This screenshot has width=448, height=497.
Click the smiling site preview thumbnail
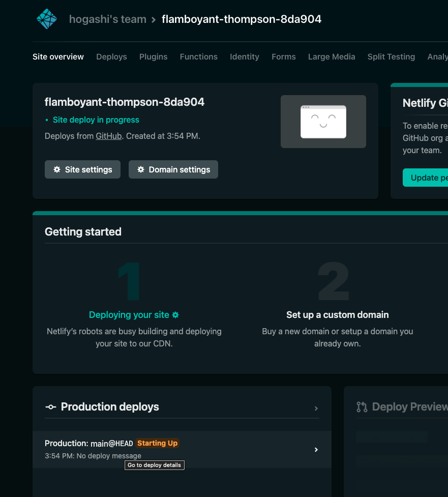coord(323,122)
